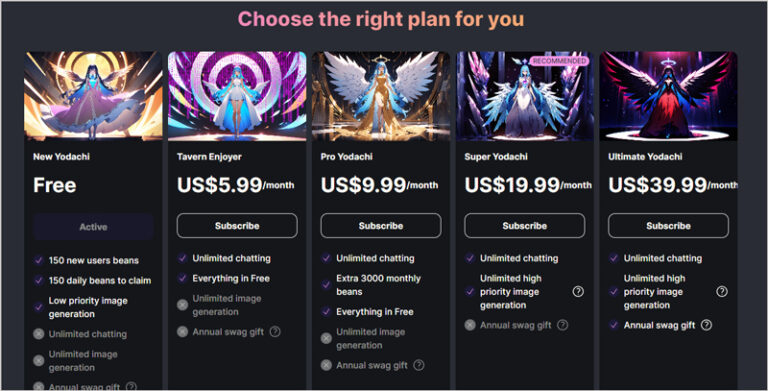Click help icon next to Super Yodachi swag gift

click(563, 325)
